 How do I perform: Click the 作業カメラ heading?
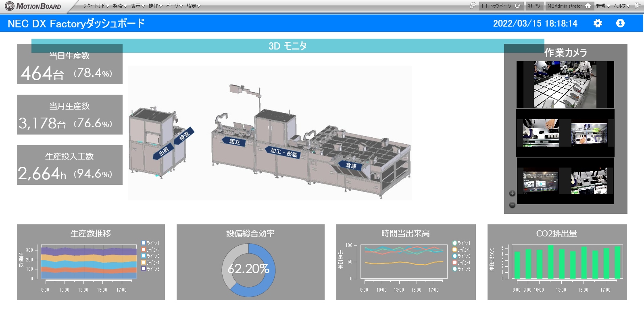(x=565, y=53)
